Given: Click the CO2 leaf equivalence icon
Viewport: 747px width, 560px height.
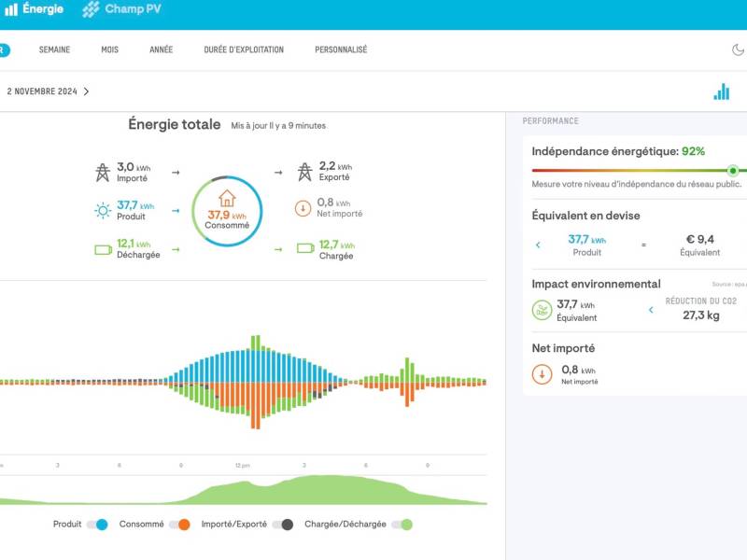Looking at the screenshot, I should click(542, 310).
